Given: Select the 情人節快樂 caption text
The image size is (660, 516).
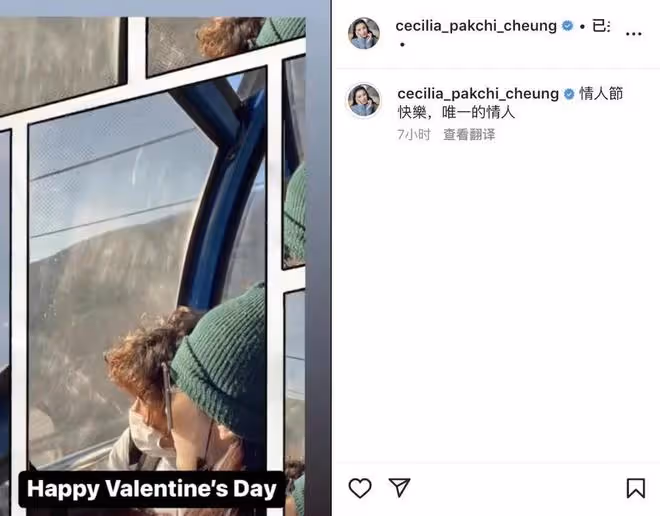Looking at the screenshot, I should point(510,103).
